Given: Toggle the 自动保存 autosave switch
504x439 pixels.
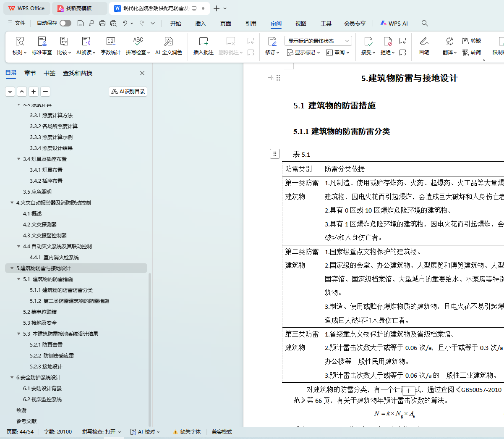Looking at the screenshot, I should point(65,23).
